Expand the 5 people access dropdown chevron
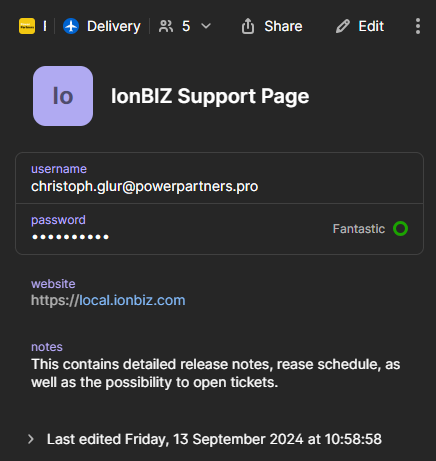This screenshot has height=461, width=436. tap(206, 26)
